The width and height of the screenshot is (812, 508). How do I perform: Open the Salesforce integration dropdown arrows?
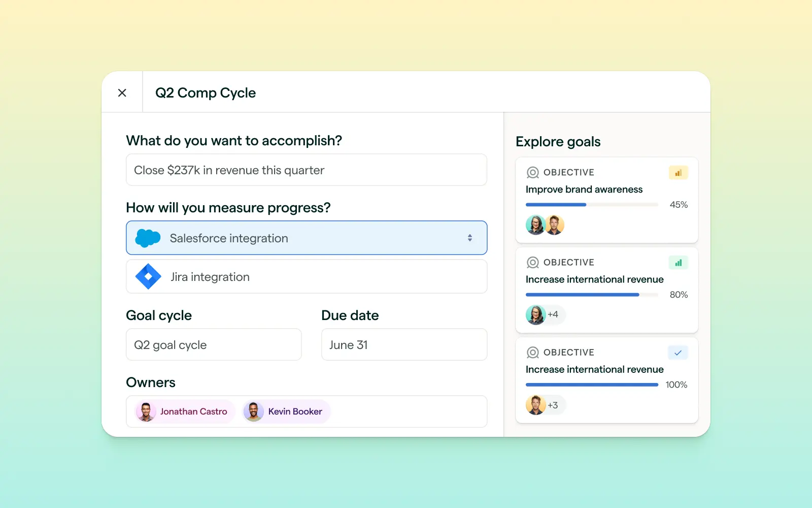(469, 237)
